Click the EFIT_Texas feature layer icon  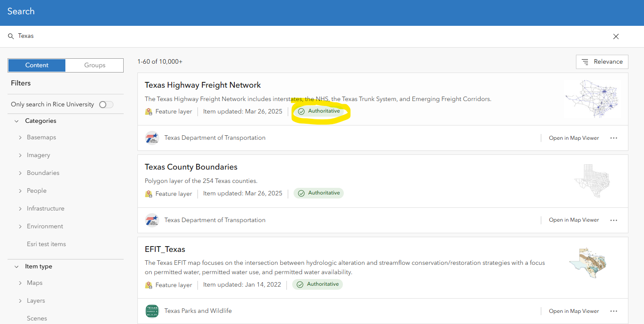tap(149, 285)
